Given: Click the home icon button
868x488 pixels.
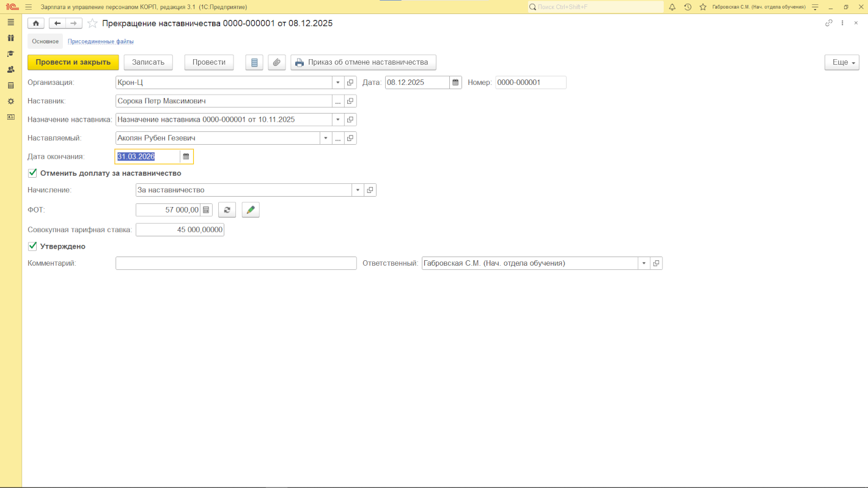Looking at the screenshot, I should (x=36, y=23).
